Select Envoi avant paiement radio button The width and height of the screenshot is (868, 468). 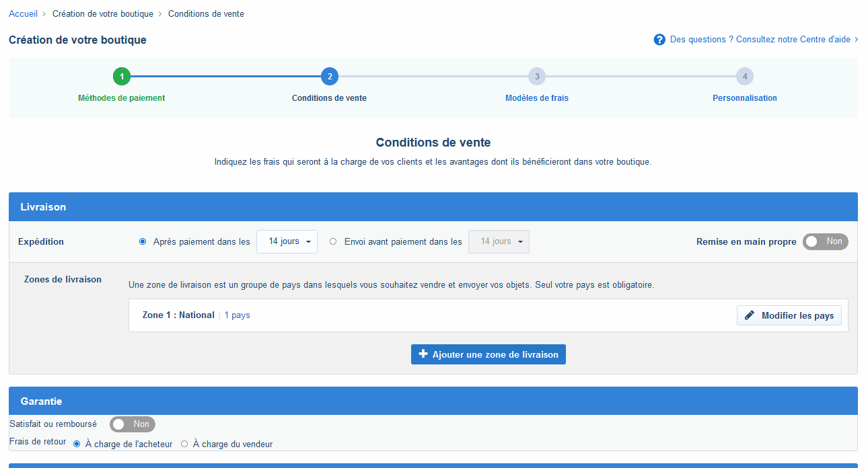click(333, 242)
